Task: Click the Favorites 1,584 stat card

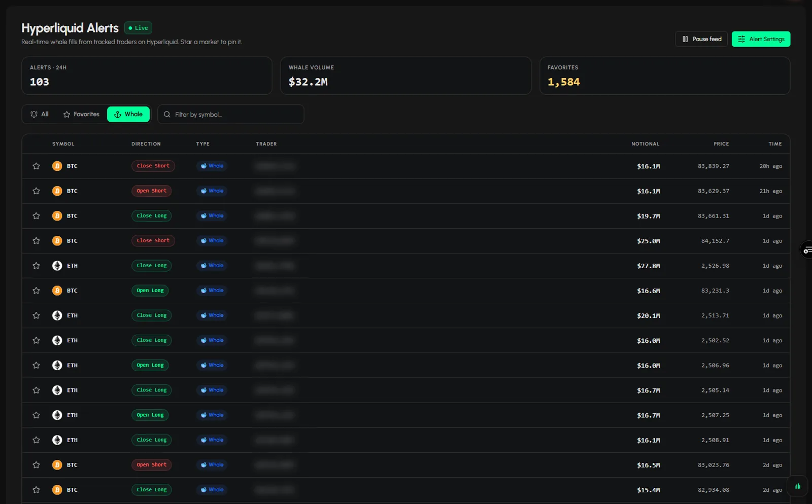Action: 665,76
